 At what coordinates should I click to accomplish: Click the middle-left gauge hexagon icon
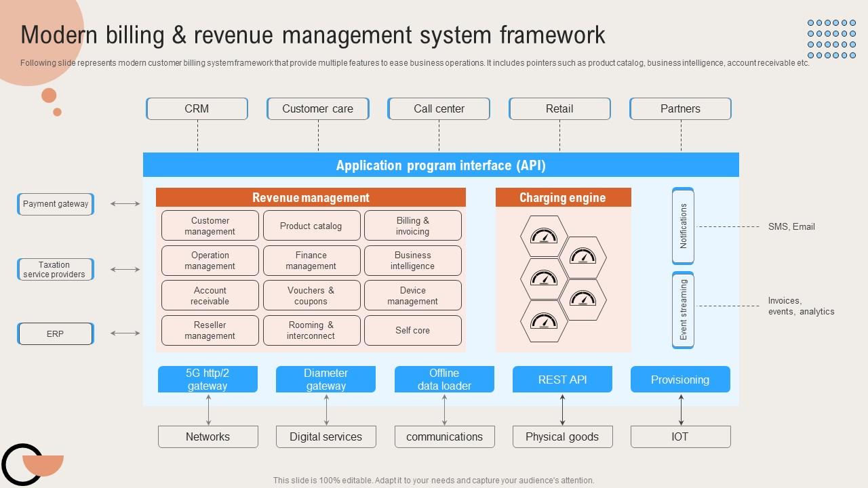click(544, 278)
